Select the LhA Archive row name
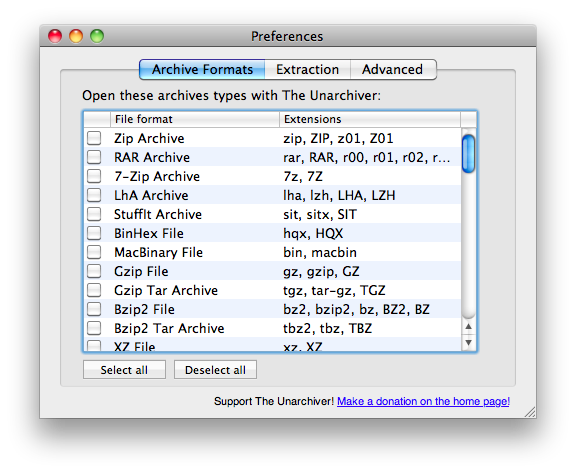 pos(151,195)
